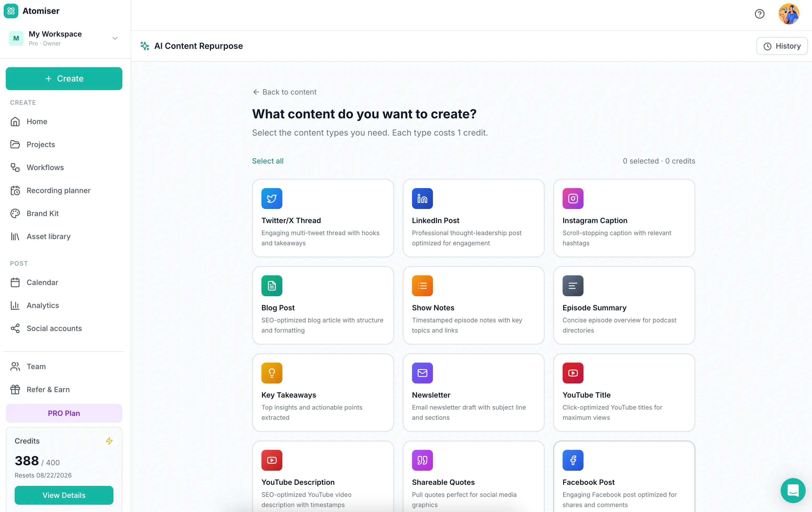The width and height of the screenshot is (812, 512).
Task: Select the Twitter/X Thread card title
Action: pos(291,221)
